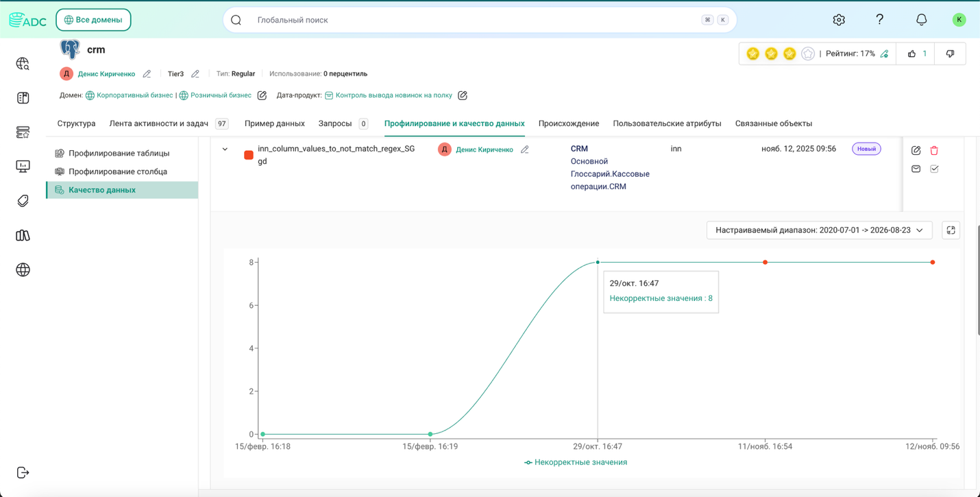Image resolution: width=980 pixels, height=497 pixels.
Task: Open header owner Денис Кириченко link
Action: click(x=106, y=74)
